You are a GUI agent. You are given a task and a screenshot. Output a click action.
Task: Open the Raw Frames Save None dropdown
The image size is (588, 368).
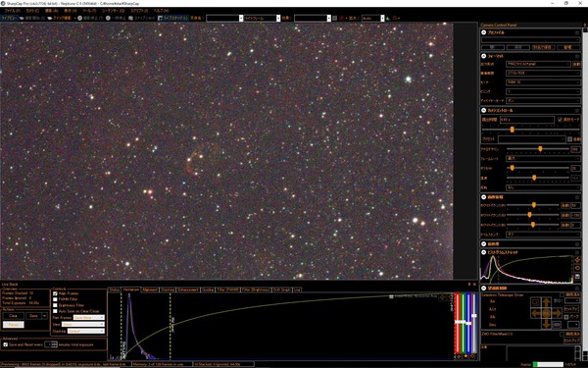[x=89, y=318]
